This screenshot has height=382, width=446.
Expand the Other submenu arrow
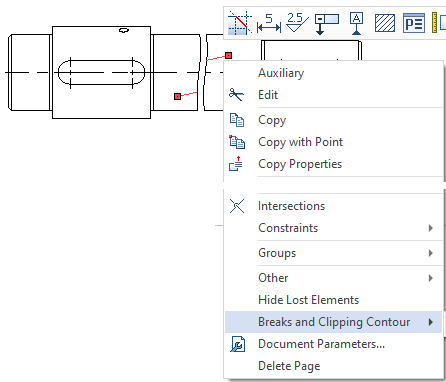431,278
